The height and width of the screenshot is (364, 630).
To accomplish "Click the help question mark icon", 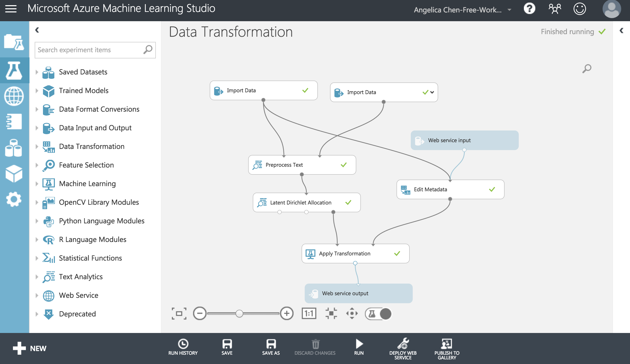I will point(529,9).
